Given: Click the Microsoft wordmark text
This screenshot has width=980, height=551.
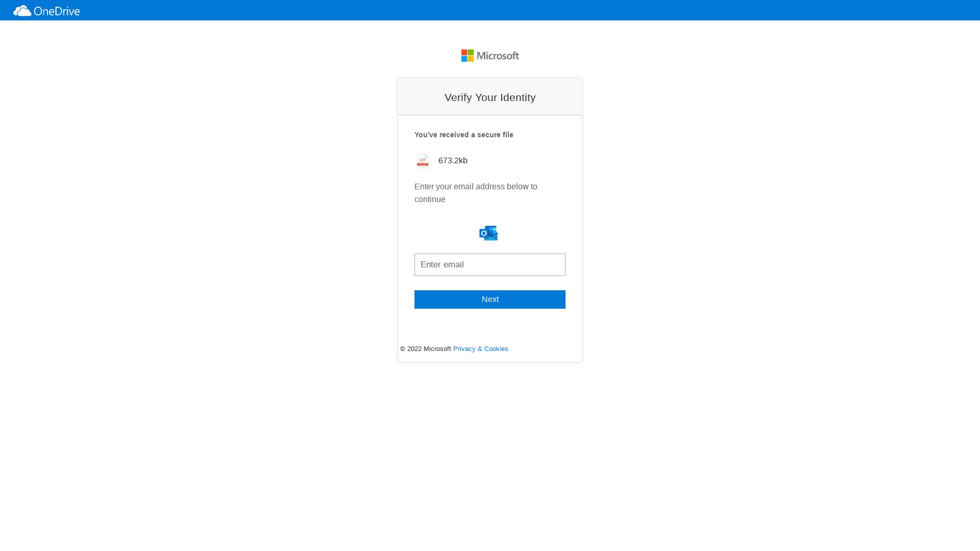Looking at the screenshot, I should click(498, 56).
